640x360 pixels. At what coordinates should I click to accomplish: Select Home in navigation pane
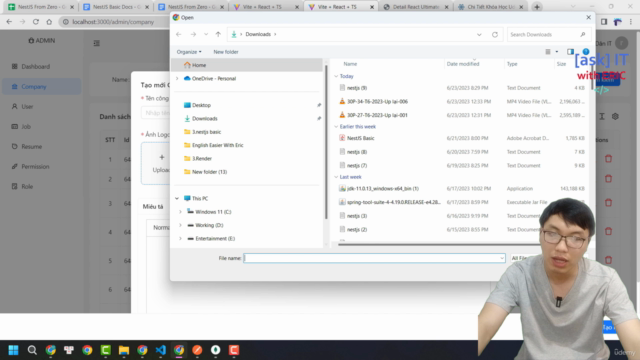[247, 65]
